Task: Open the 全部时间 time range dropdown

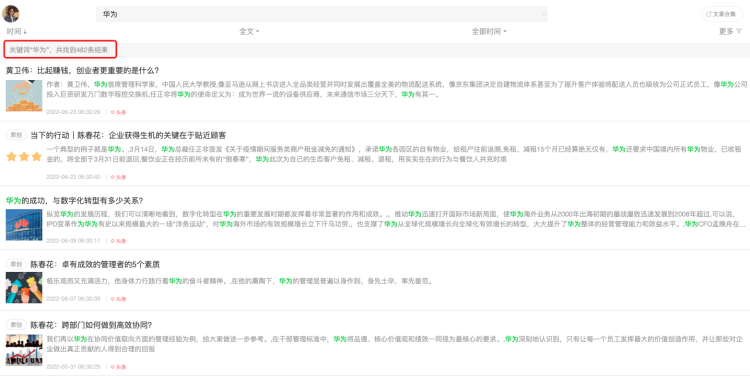Action: (489, 32)
